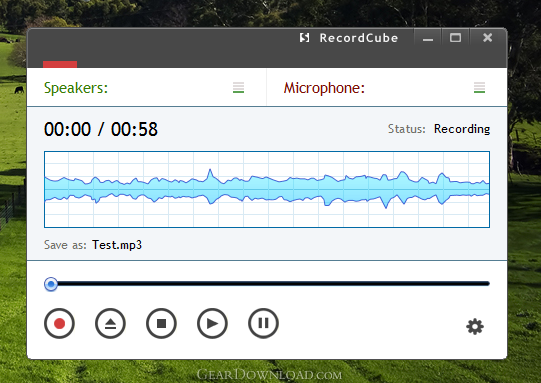Screen dimensions: 541x383
Task: Click the Microphone label
Action: 324,88
